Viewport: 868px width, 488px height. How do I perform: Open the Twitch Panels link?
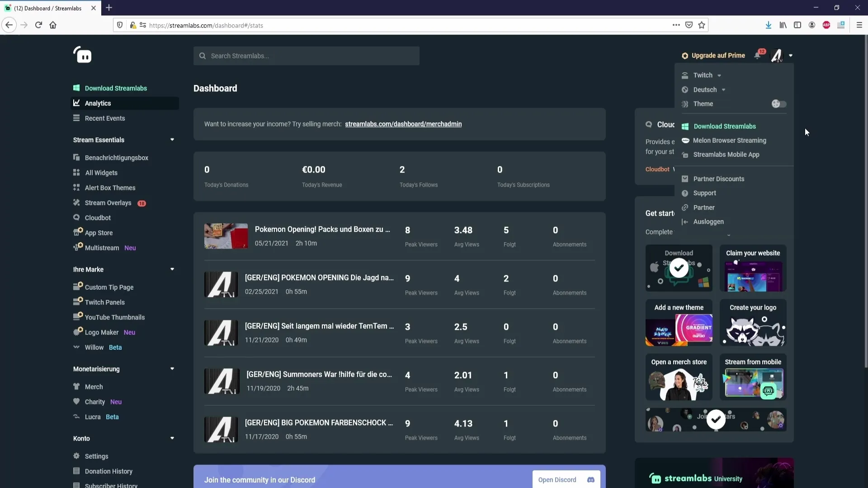(104, 302)
